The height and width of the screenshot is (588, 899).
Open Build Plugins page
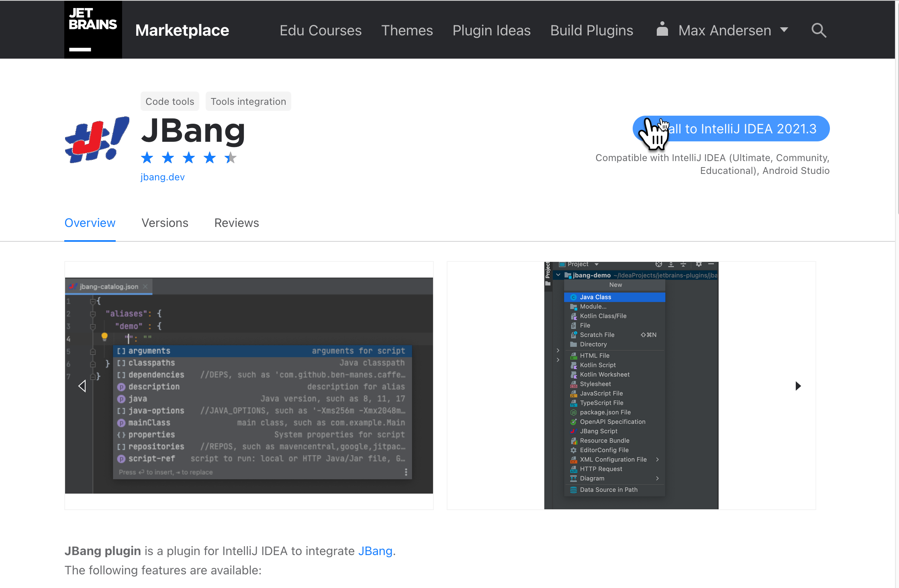click(591, 31)
